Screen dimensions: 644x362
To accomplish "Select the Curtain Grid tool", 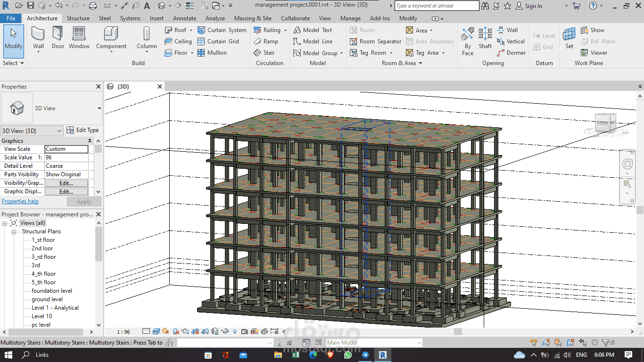I will click(x=218, y=41).
